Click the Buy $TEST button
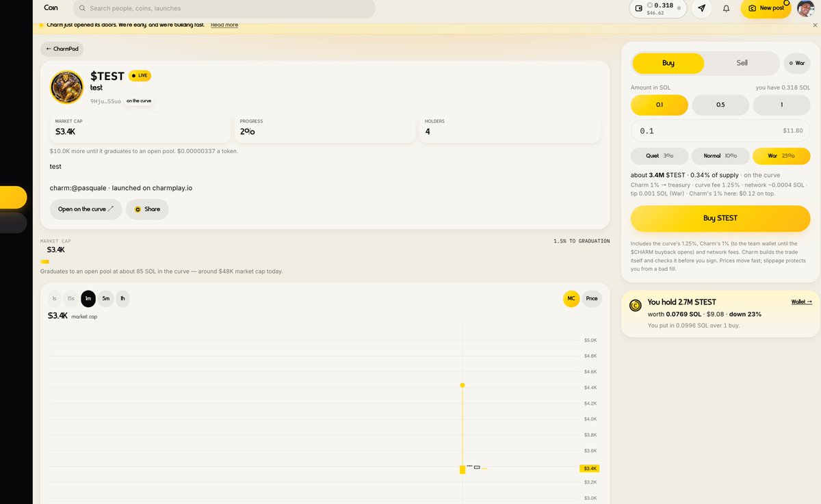 [x=720, y=218]
